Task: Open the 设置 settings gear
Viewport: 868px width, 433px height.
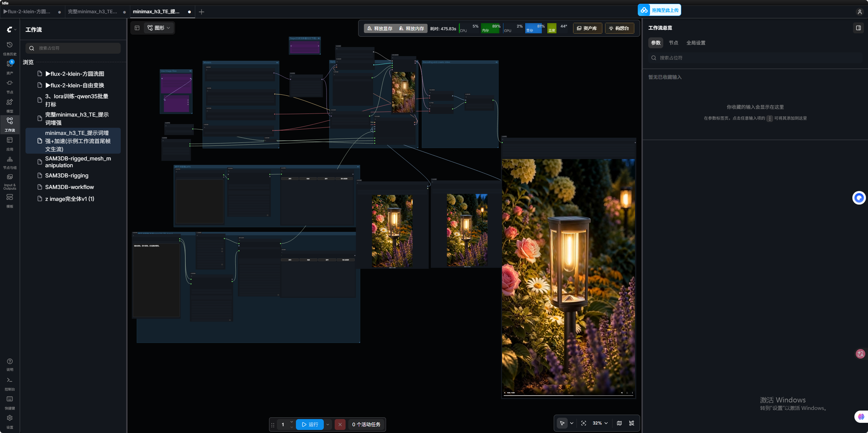Action: click(x=10, y=421)
